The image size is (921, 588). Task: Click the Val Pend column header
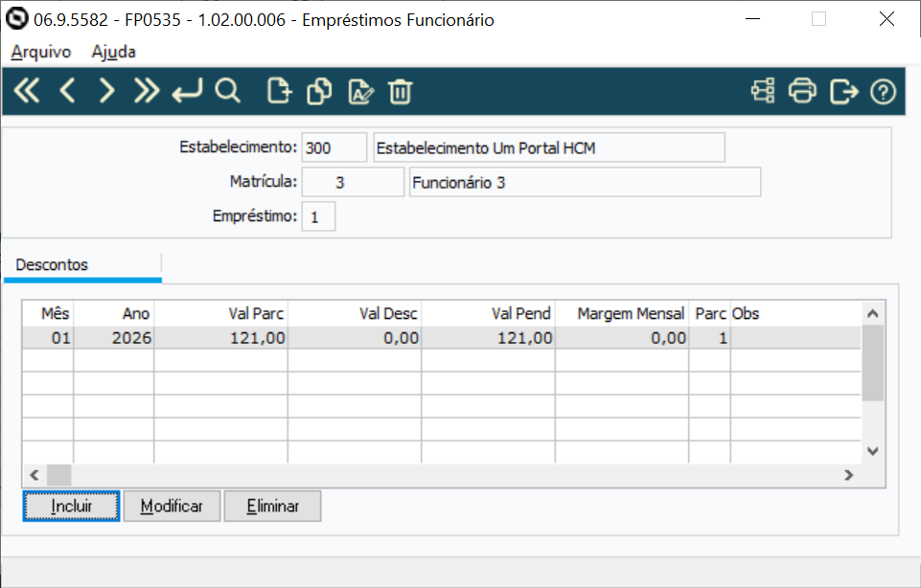click(488, 313)
